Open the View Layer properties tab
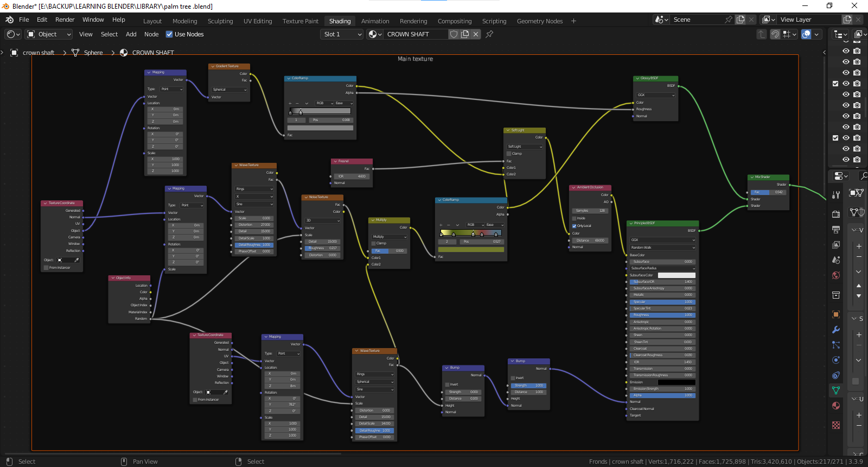868x467 pixels. coord(836,245)
